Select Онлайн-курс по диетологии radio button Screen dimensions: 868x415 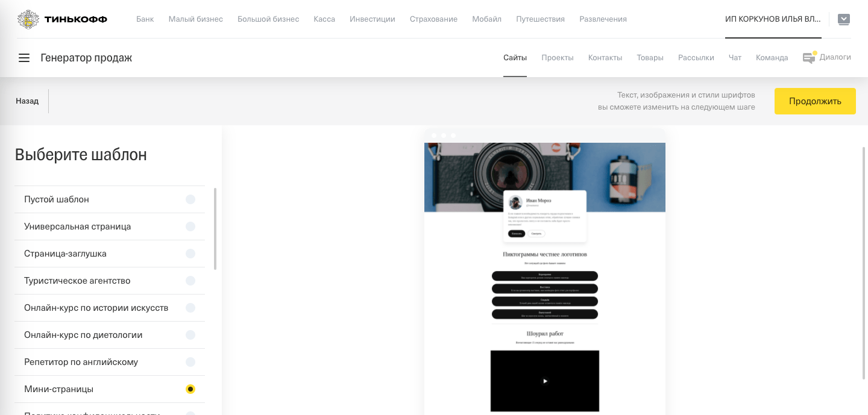point(190,335)
